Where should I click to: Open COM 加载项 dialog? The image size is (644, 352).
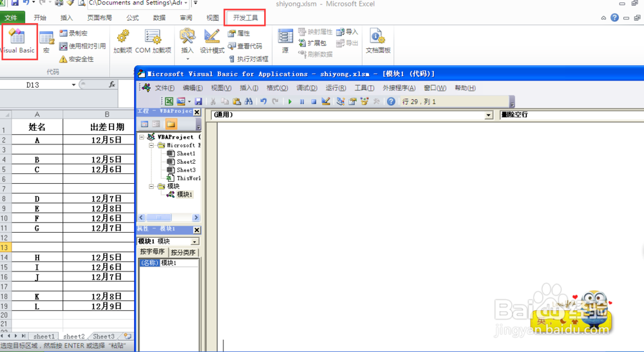[x=153, y=41]
